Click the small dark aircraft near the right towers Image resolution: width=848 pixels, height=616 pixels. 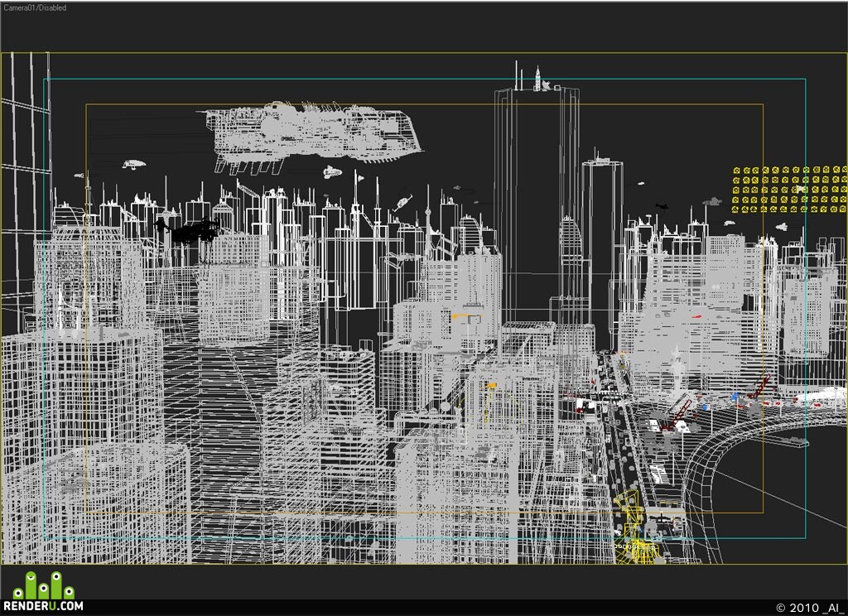coord(662,207)
